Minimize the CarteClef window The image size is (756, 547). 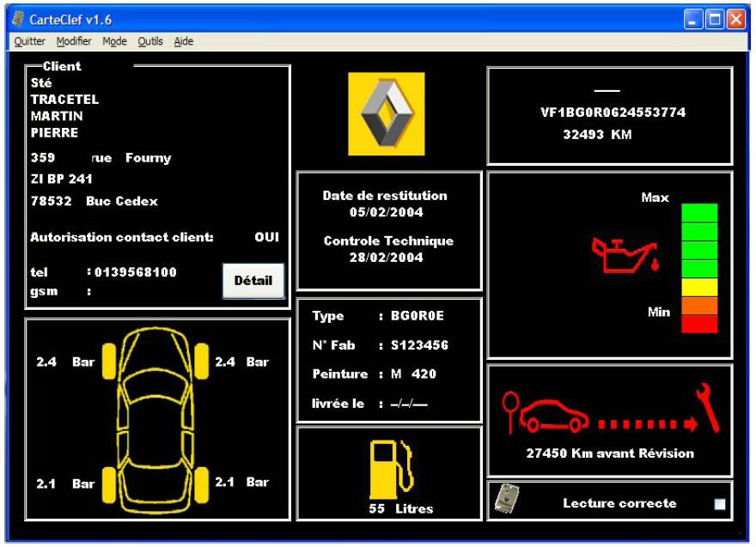[x=692, y=20]
